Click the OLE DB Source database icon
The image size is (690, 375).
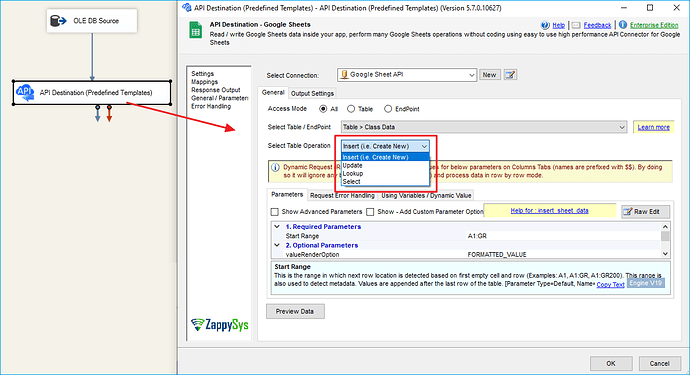(58, 21)
